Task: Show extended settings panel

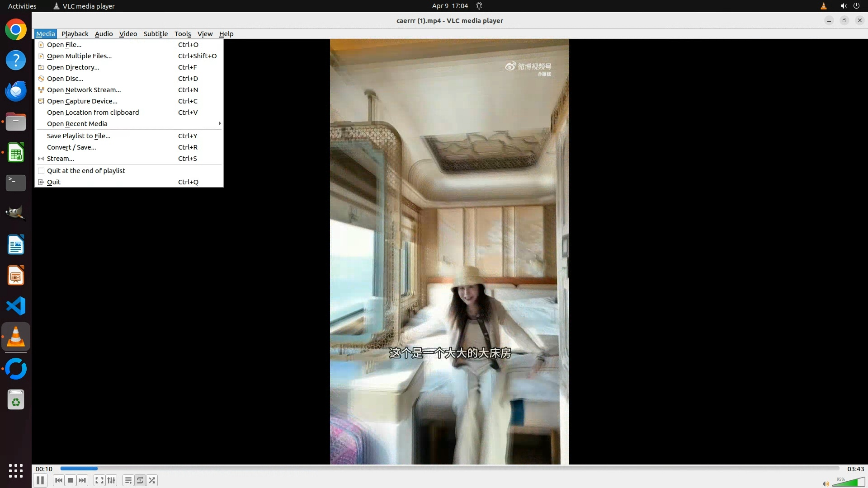Action: click(x=111, y=480)
